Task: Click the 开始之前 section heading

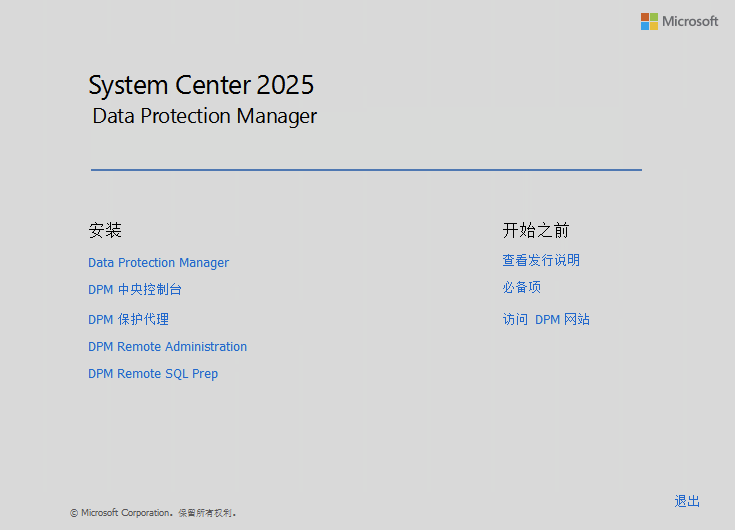Action: click(x=536, y=230)
